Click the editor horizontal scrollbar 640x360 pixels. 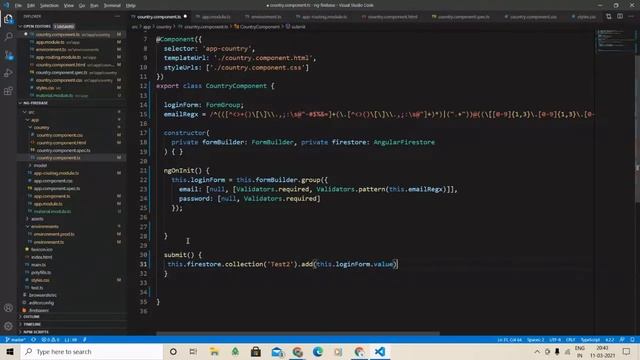point(298,333)
